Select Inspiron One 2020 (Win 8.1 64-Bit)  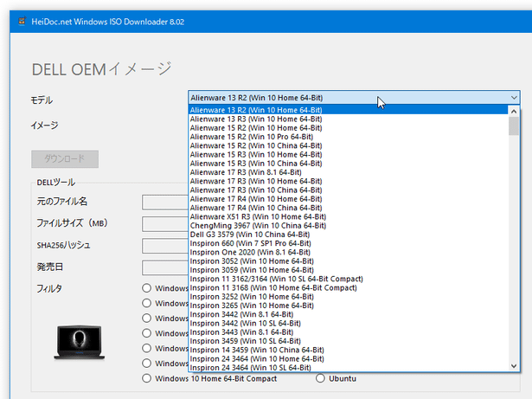pyautogui.click(x=348, y=252)
